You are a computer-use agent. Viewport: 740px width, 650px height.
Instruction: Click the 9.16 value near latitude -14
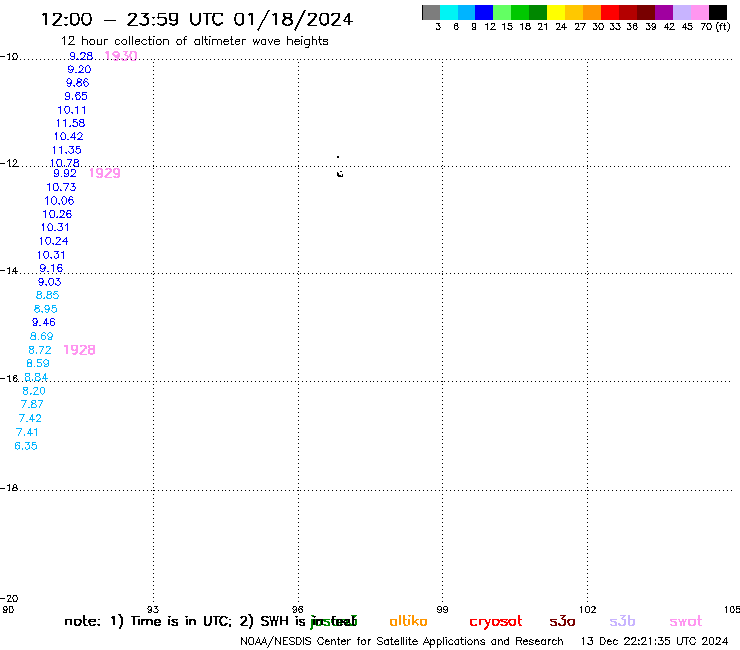pyautogui.click(x=51, y=269)
